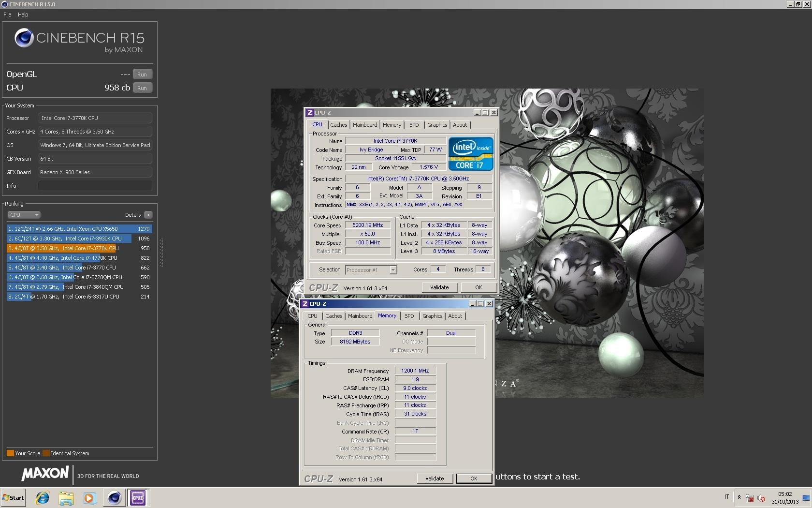This screenshot has height=508, width=812.
Task: Open the Cinebench Help menu
Action: pyautogui.click(x=23, y=15)
